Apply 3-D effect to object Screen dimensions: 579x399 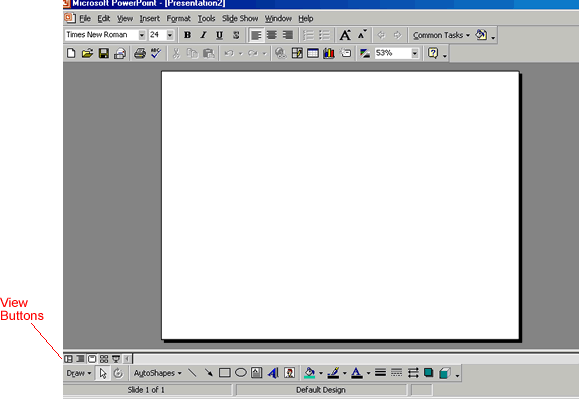(445, 373)
